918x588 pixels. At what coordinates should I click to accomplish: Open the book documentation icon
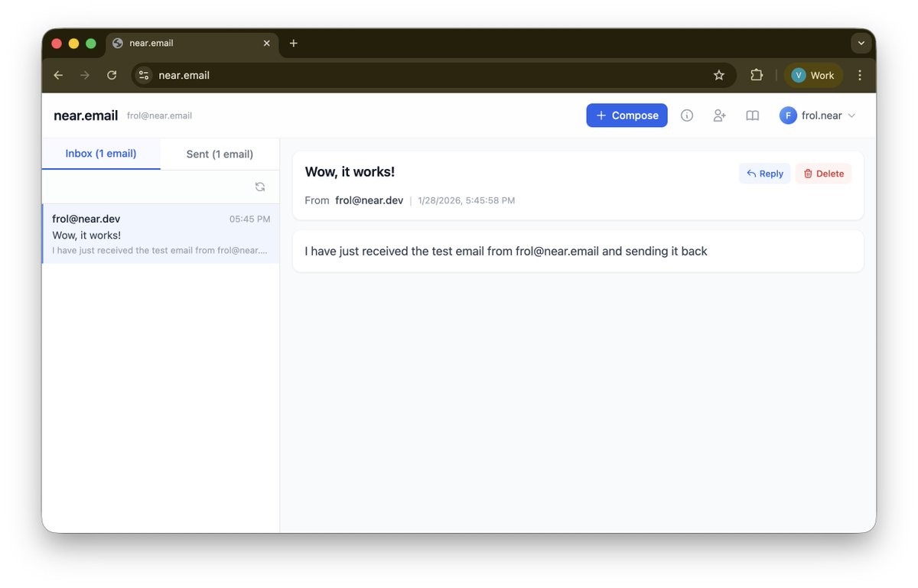[x=753, y=115]
